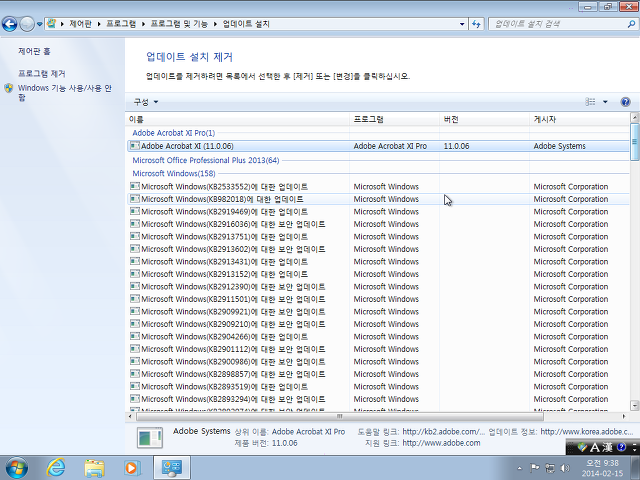Open Windows Media Player on taskbar
This screenshot has width=640, height=480.
(x=132, y=468)
